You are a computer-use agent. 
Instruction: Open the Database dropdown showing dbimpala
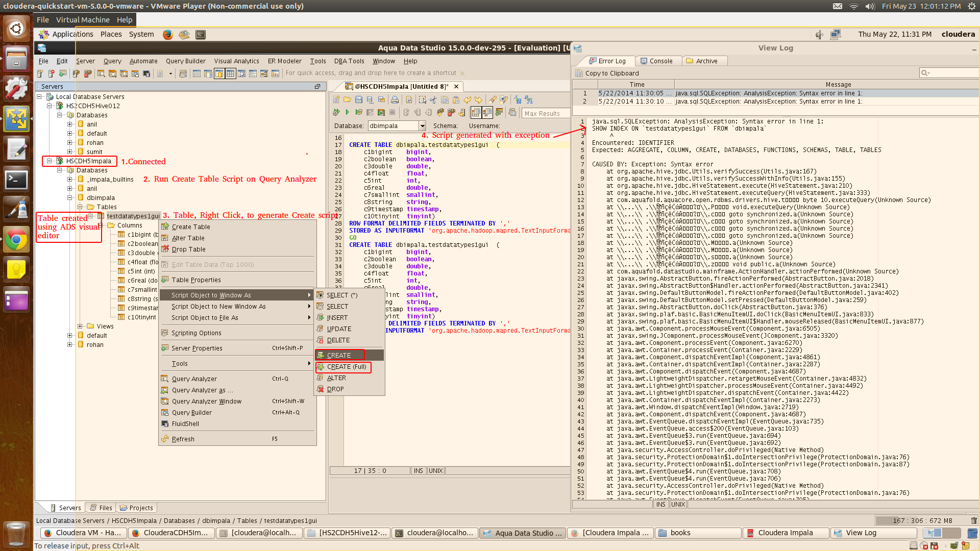(x=422, y=126)
